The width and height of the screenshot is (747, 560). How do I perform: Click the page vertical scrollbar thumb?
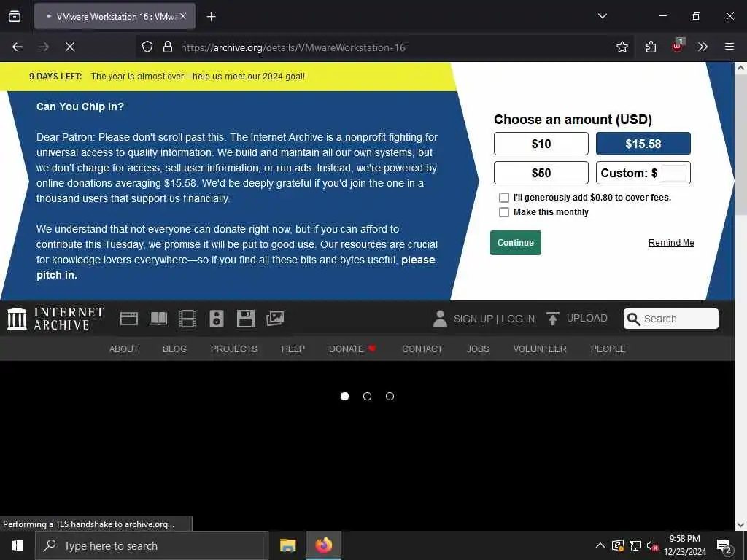[740, 144]
